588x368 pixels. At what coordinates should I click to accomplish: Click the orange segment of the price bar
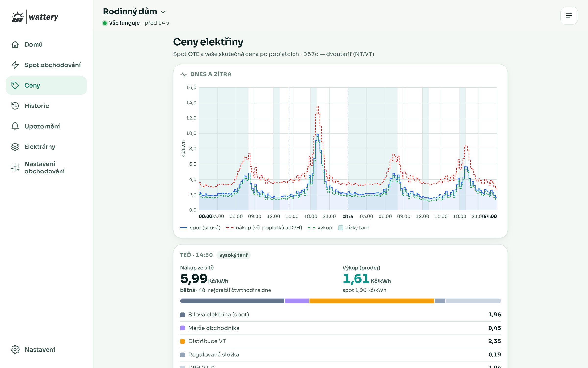coord(372,301)
